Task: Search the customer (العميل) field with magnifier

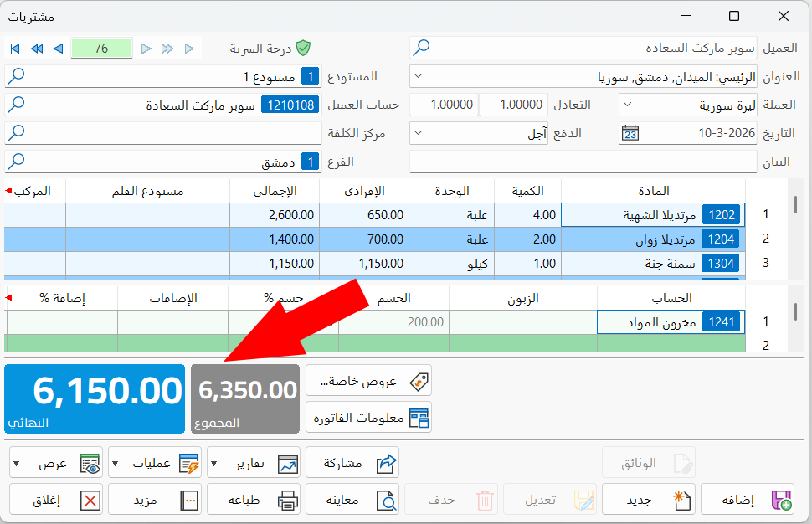Action: coord(422,48)
